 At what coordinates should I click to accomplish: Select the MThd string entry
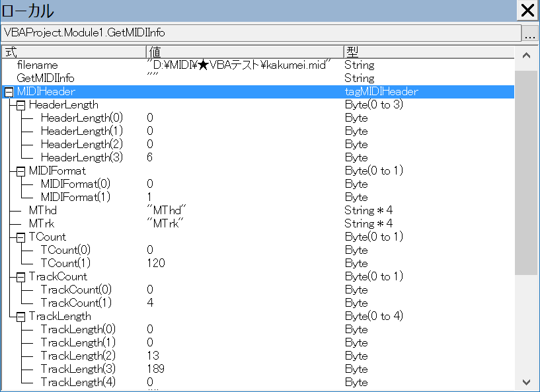tap(42, 211)
